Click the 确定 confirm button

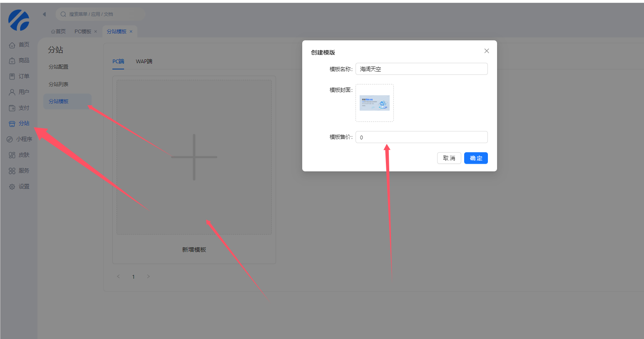[x=475, y=158]
